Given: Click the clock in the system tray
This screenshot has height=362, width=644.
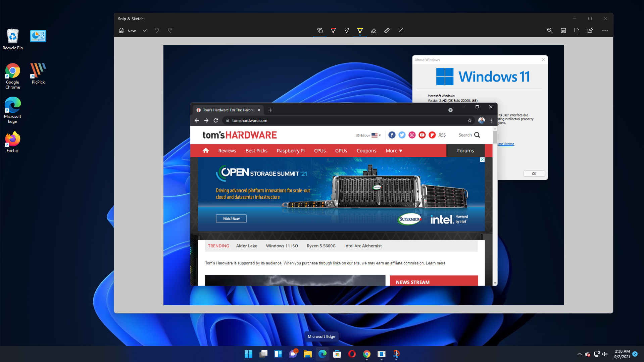Looking at the screenshot, I should tap(622, 354).
